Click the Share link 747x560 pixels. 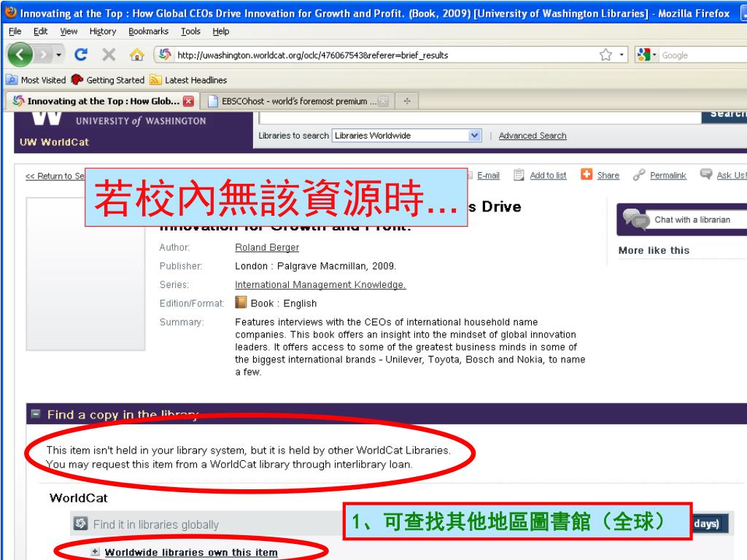point(608,175)
